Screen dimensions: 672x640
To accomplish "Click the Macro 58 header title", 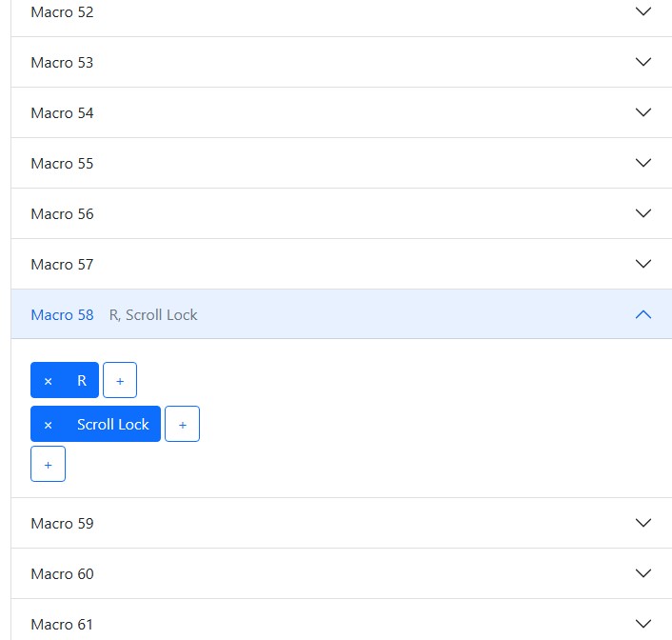I will click(62, 314).
